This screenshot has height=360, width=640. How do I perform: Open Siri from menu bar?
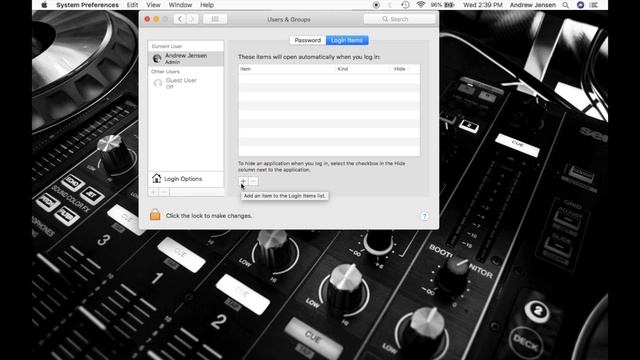pos(580,5)
